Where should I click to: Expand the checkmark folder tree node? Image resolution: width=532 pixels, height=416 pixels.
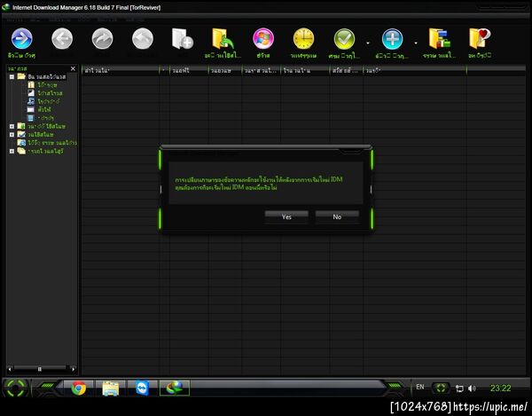(12, 134)
